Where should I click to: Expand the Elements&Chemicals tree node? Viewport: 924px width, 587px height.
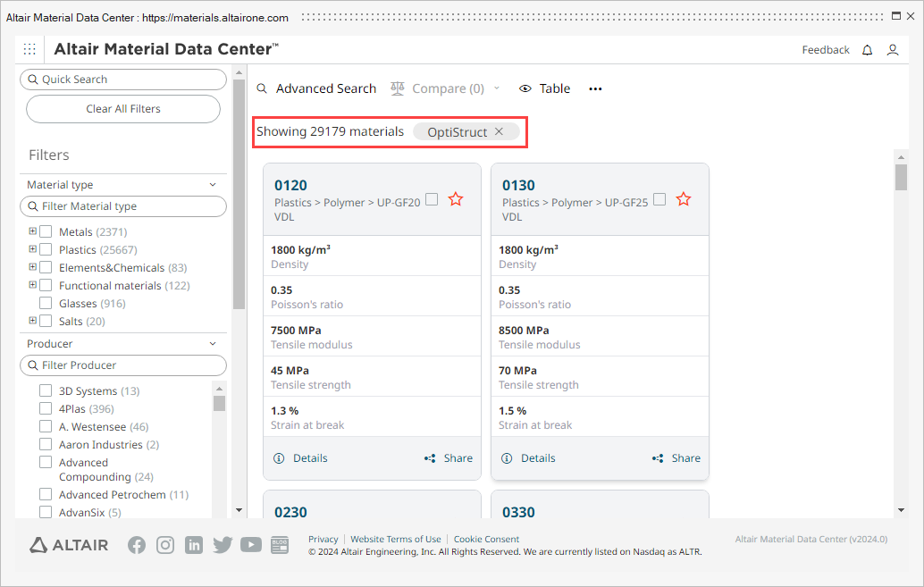tap(33, 267)
